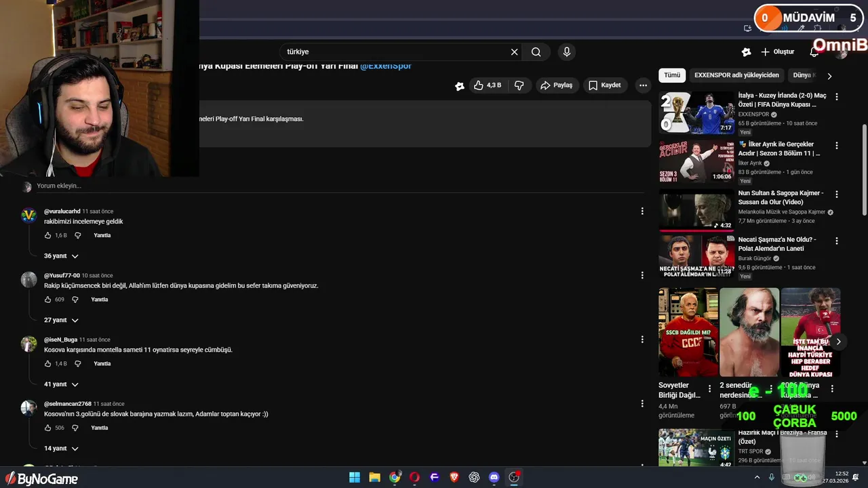Dislike the comment by @vuralucarhd
This screenshot has width=868, height=488.
point(77,235)
